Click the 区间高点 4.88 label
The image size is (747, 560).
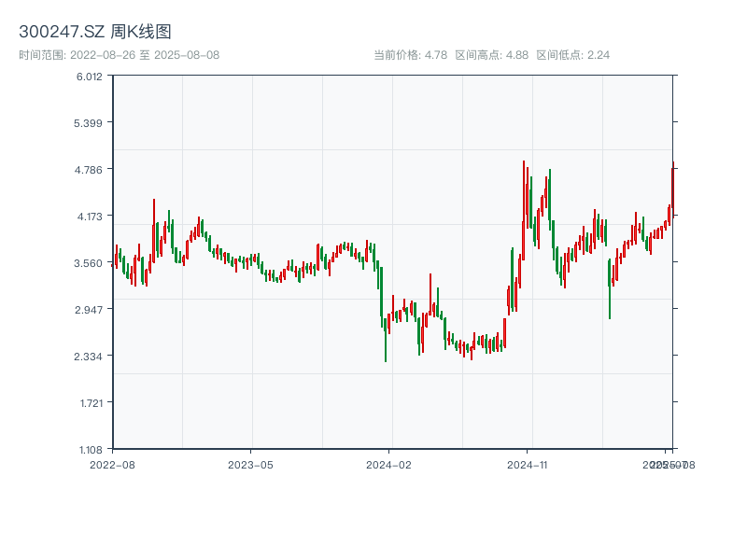click(x=492, y=55)
